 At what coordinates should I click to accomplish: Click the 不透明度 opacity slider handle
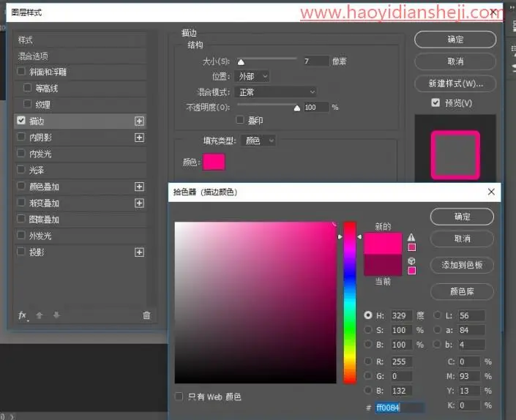coord(297,108)
